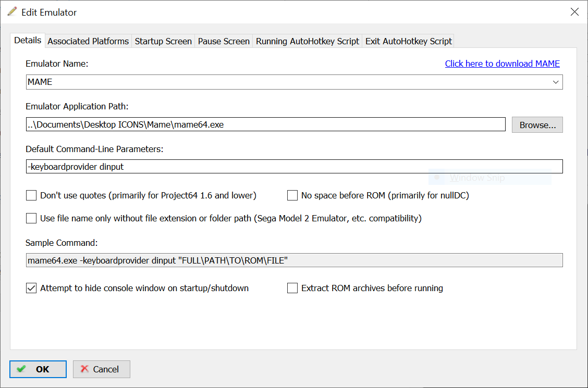Uncheck 'Attempt to hide console window' checkbox
Viewport: 588px width, 388px height.
(31, 288)
